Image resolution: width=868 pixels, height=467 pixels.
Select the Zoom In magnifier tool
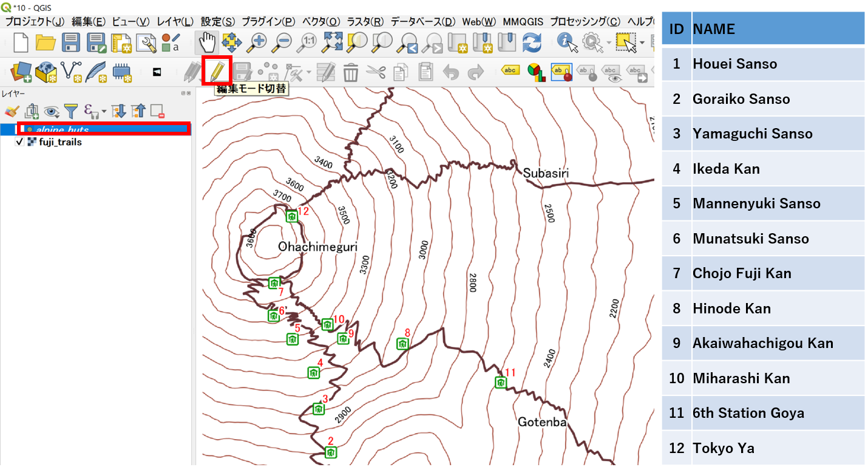click(x=259, y=42)
